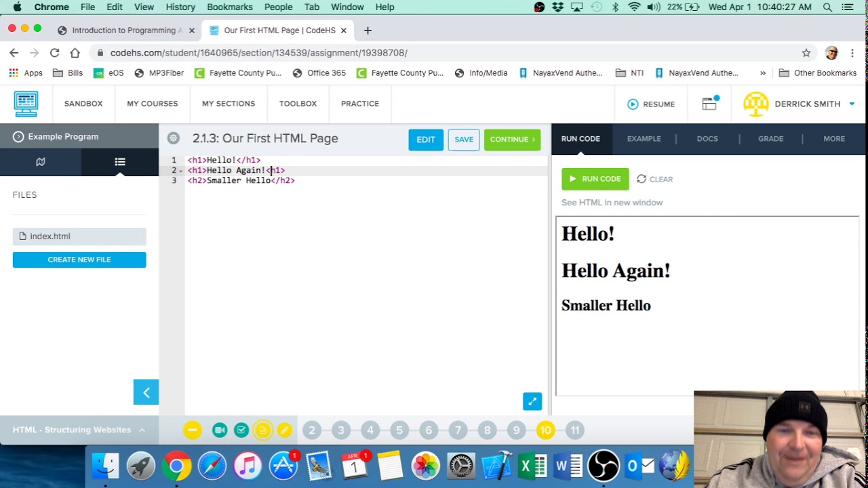868x488 pixels.
Task: Click the SAVE button
Action: coord(464,140)
